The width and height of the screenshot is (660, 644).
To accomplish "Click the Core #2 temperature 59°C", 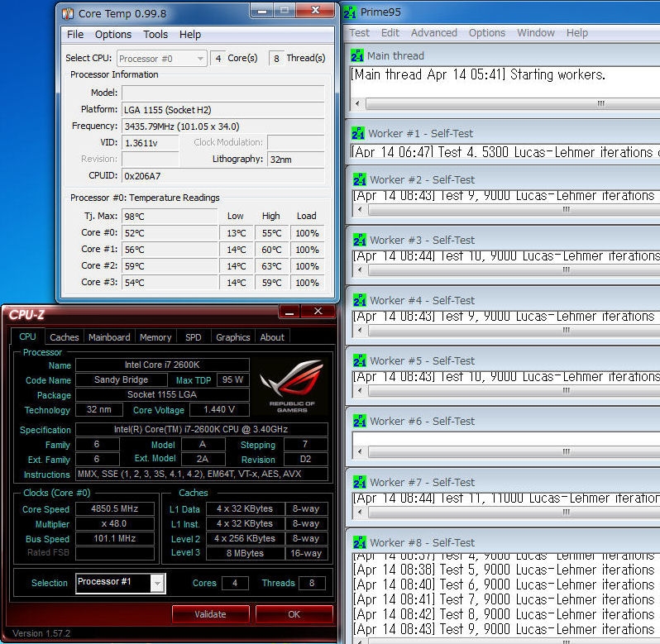I will pos(170,266).
